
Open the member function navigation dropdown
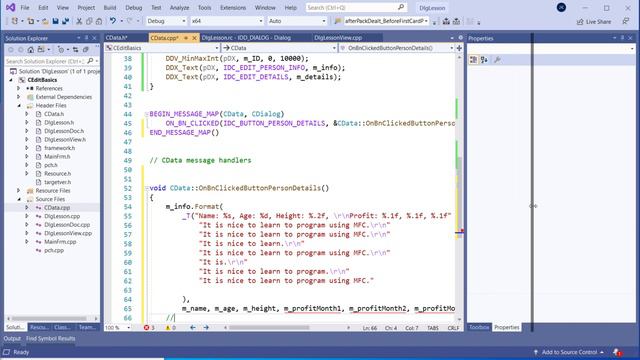[397, 48]
